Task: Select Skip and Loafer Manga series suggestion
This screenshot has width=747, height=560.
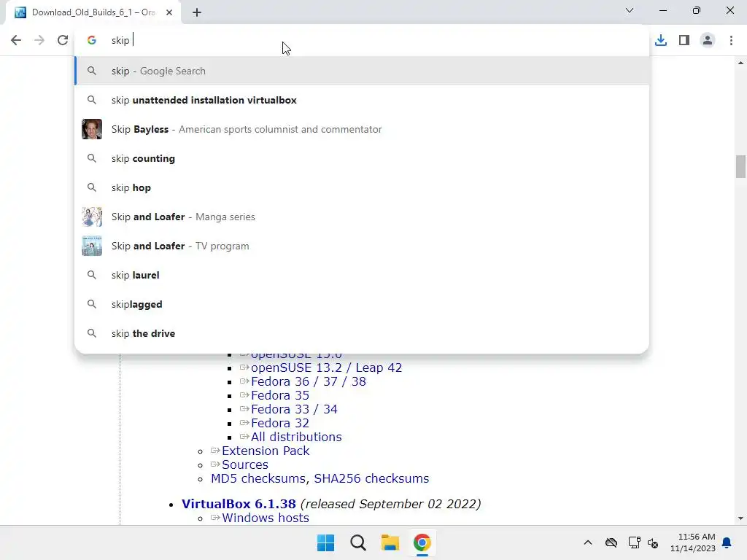Action: pyautogui.click(x=362, y=217)
